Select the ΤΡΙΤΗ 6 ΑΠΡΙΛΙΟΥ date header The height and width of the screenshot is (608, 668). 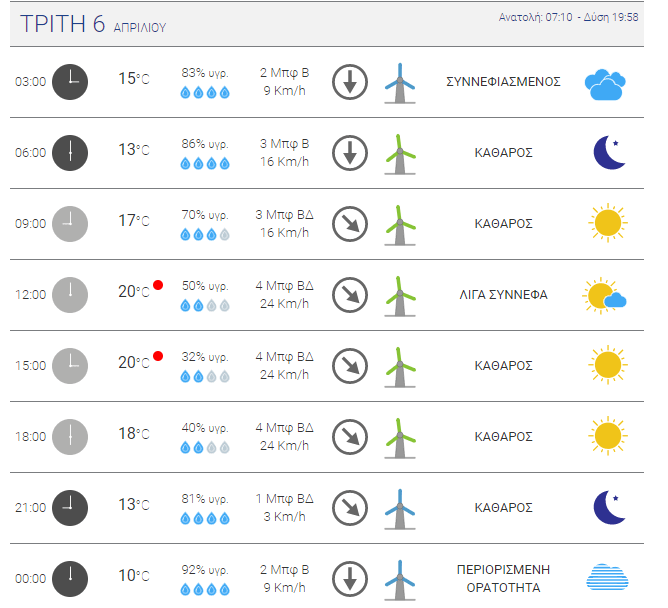pyautogui.click(x=93, y=24)
